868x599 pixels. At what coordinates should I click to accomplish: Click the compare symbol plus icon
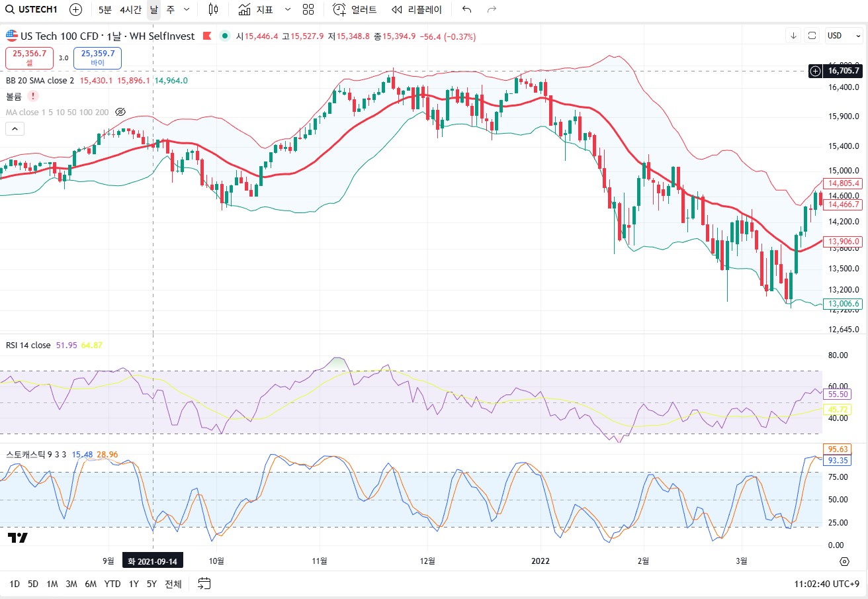point(76,9)
